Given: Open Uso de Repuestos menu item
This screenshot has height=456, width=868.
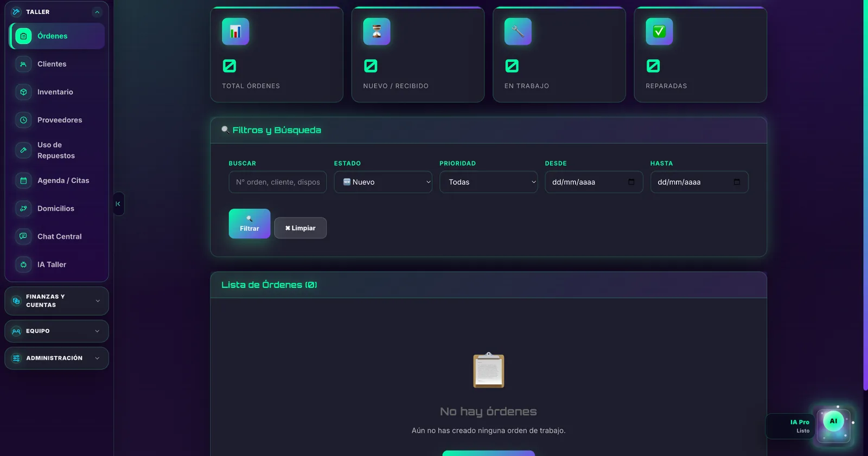Looking at the screenshot, I should [57, 150].
